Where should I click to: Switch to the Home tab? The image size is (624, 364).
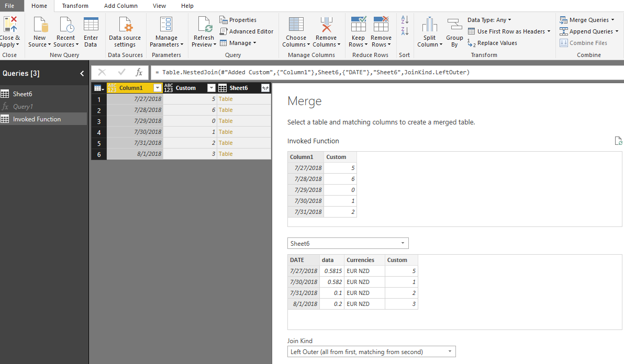(x=39, y=6)
